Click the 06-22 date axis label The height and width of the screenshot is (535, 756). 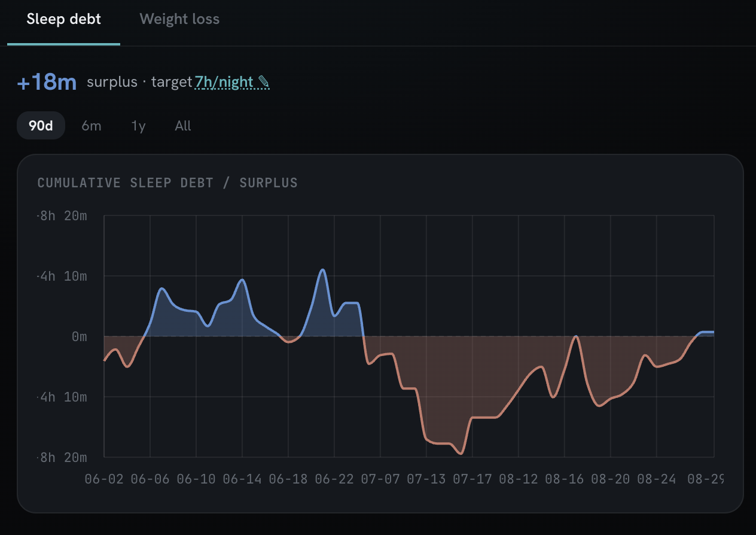coord(334,479)
